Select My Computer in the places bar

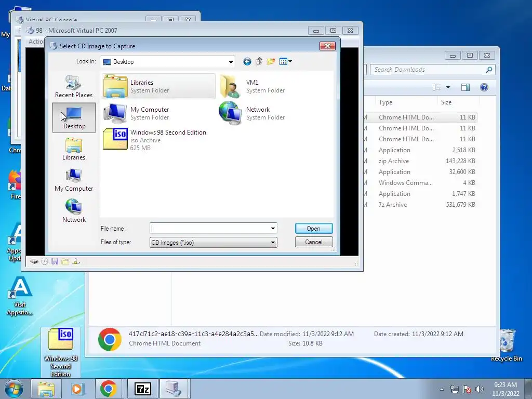pos(74,180)
